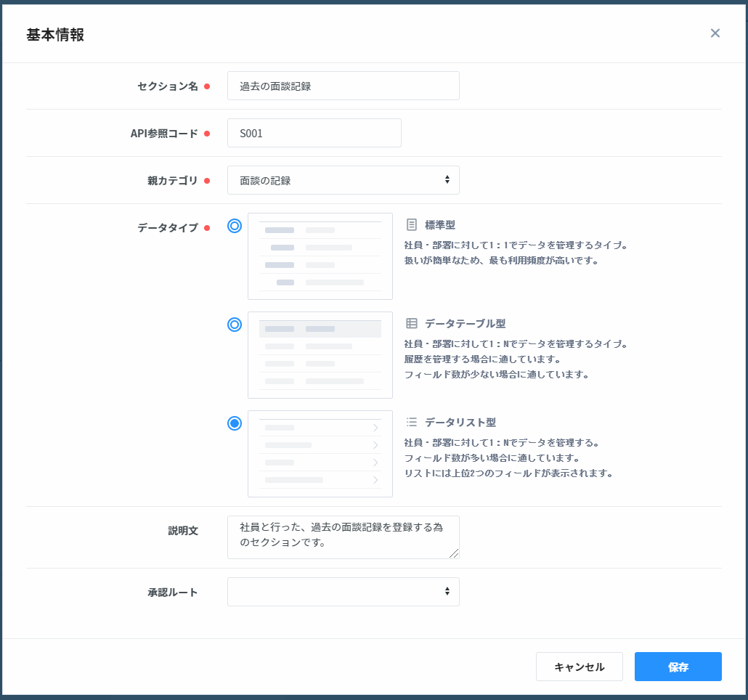Open the 親カテゴリ dropdown

[343, 180]
